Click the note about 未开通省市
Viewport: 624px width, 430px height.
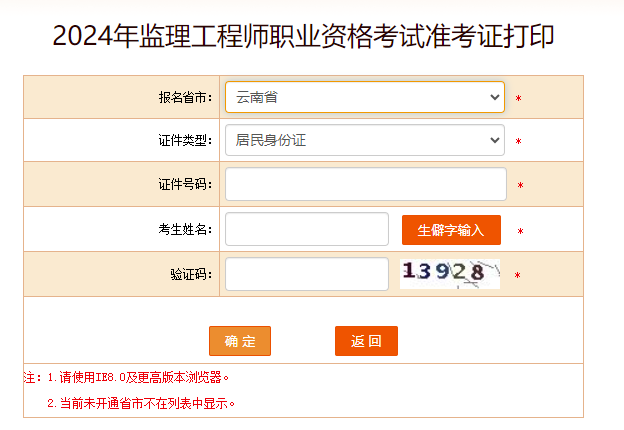[140, 404]
